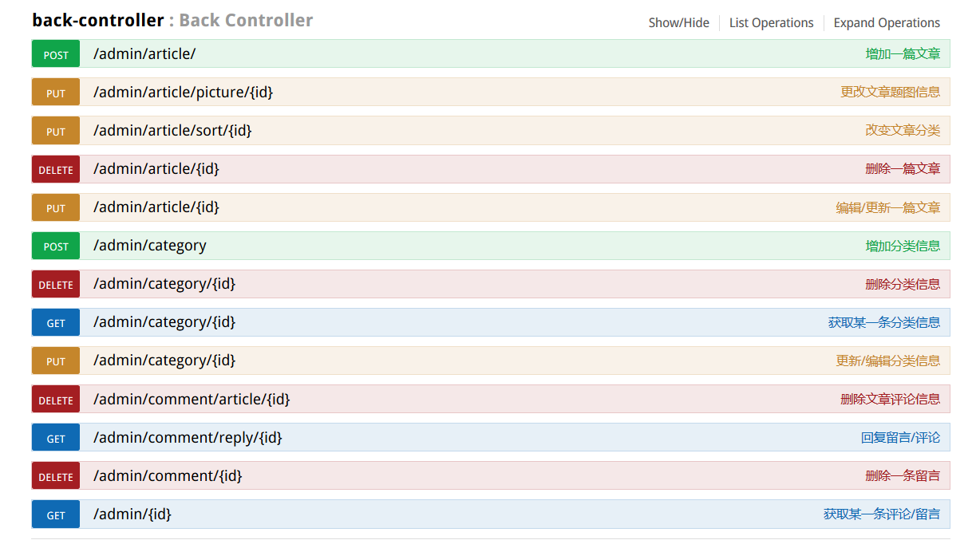The width and height of the screenshot is (980, 540).
Task: Expand Operations for back-controller
Action: tap(887, 22)
